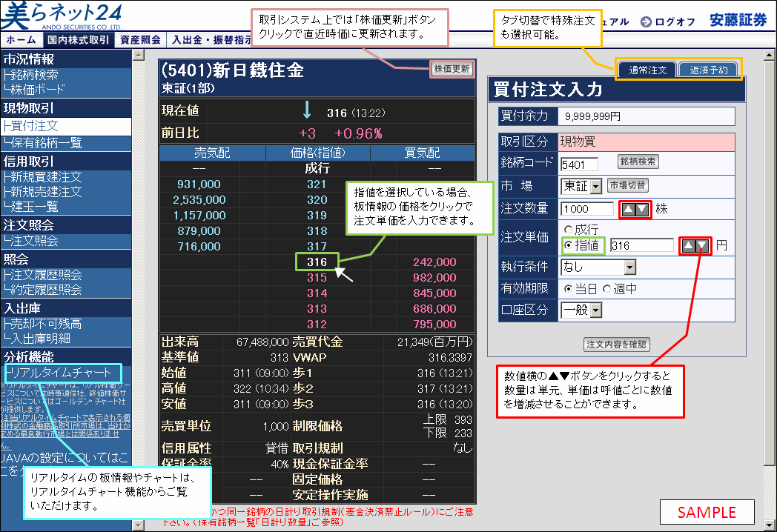Decrease order quantity with down arrow
Viewport: 777px width, 532px height.
coord(642,210)
